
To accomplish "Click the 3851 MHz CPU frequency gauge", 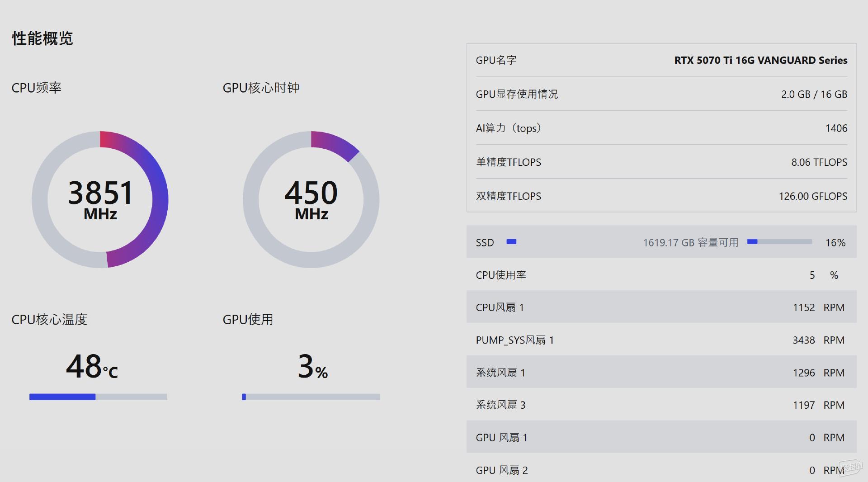I will (100, 199).
